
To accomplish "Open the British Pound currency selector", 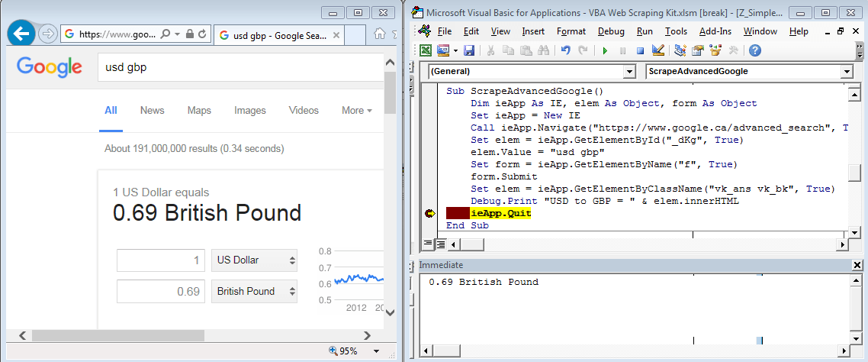I will (255, 291).
